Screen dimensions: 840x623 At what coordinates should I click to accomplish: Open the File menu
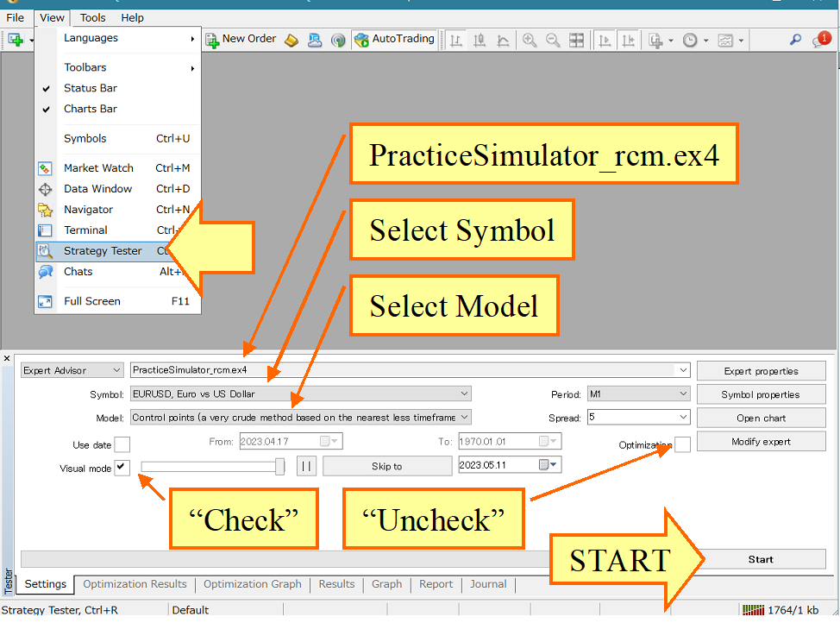coord(15,18)
